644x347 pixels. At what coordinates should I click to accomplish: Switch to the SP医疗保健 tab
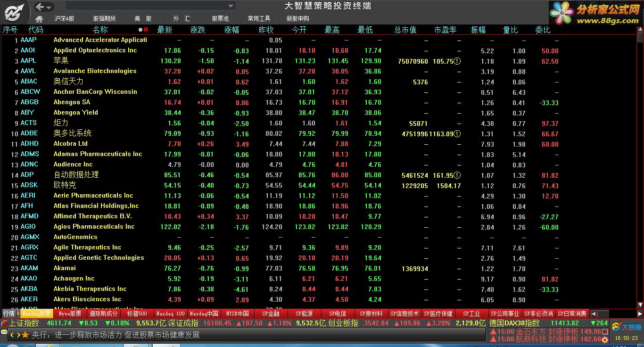[x=438, y=314]
